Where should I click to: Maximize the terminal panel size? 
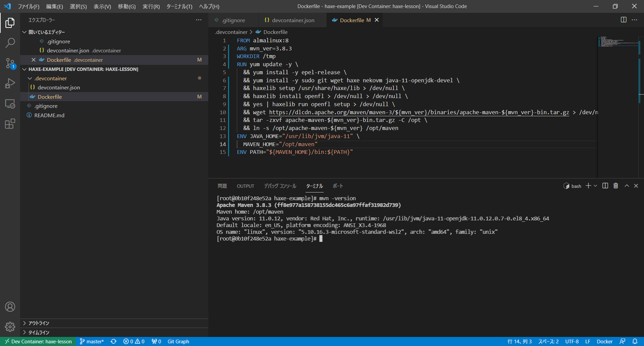(x=626, y=186)
